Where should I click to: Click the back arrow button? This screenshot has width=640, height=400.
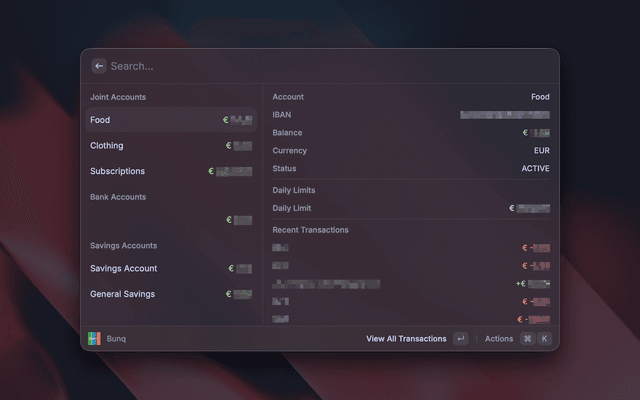pos(99,66)
